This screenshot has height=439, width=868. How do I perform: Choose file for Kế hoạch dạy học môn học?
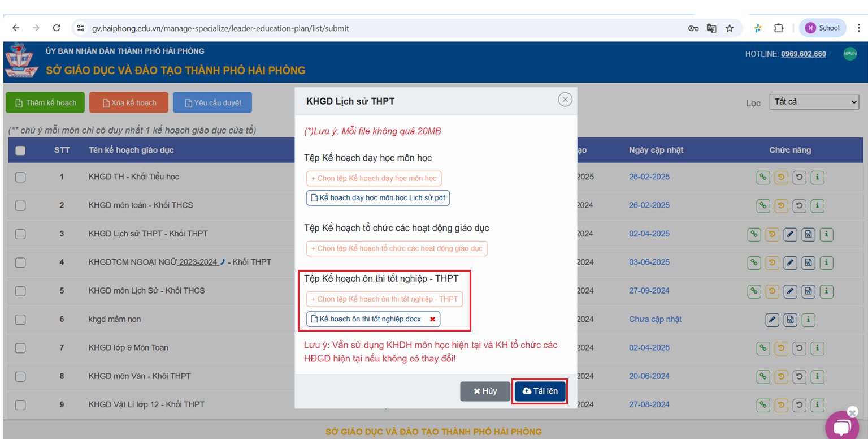pyautogui.click(x=374, y=178)
